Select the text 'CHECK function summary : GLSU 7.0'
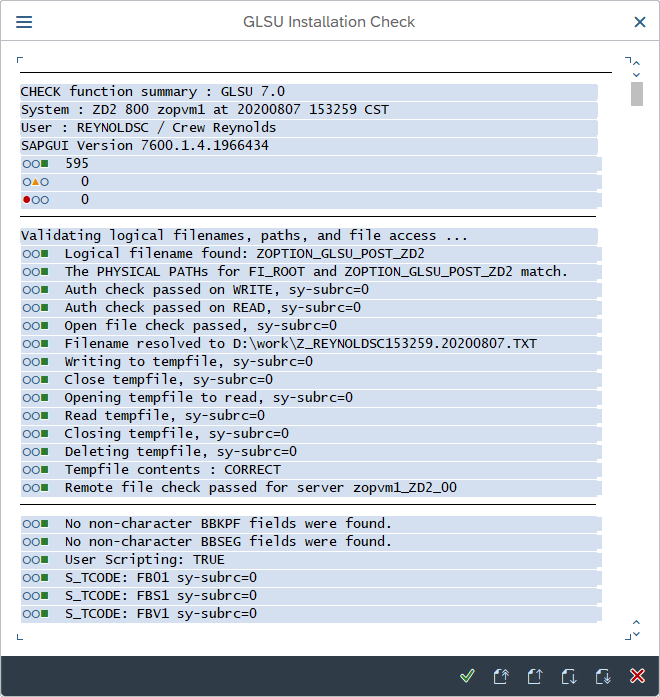This screenshot has width=660, height=697. pos(153,92)
